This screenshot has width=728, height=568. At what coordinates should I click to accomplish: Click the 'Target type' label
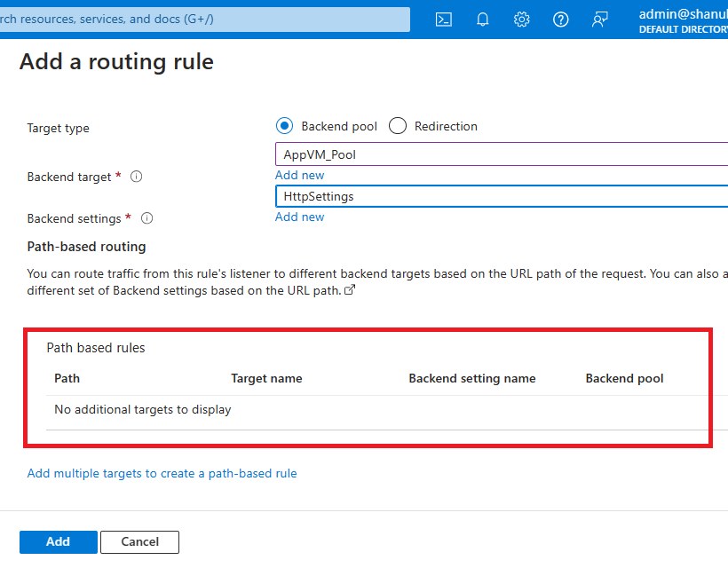(x=58, y=128)
